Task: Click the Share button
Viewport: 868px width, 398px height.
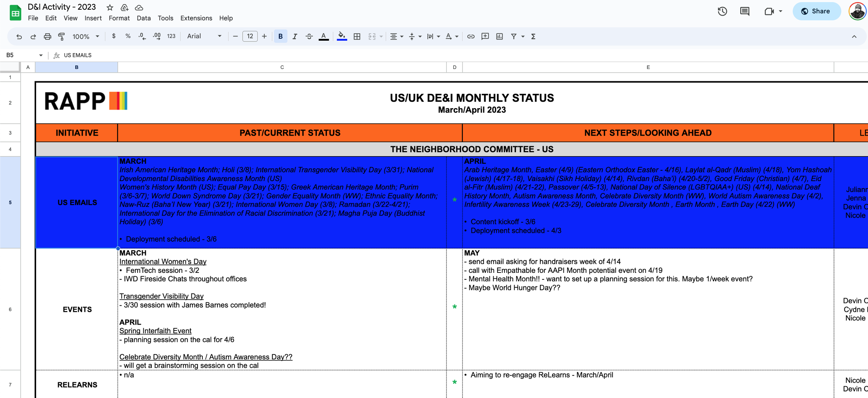Action: [x=816, y=11]
